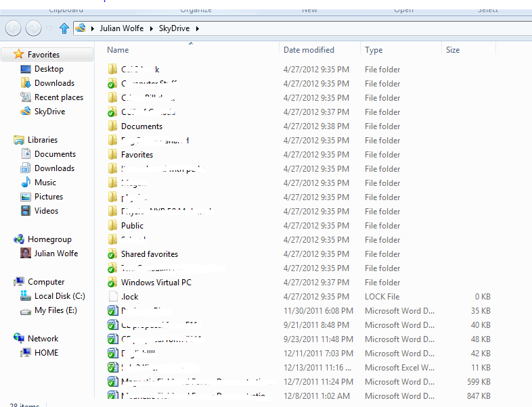Select the .lock file
Screen dimensions: 532x407
[x=129, y=297]
